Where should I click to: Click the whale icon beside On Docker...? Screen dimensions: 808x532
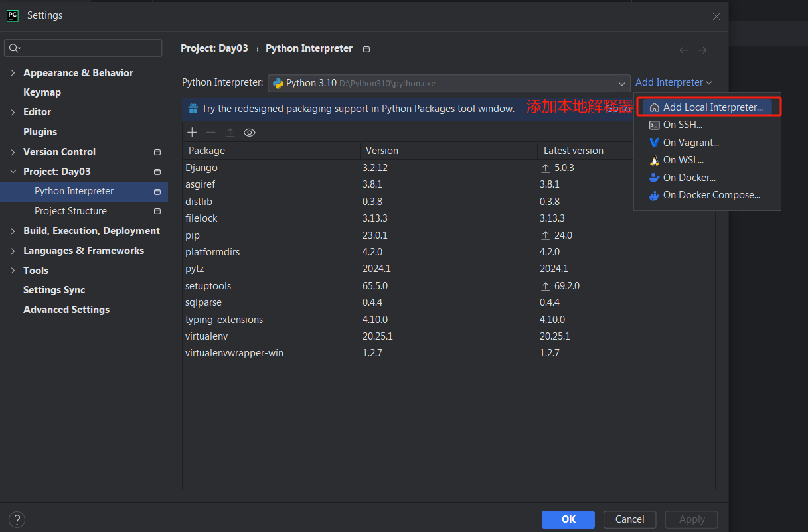pos(654,178)
